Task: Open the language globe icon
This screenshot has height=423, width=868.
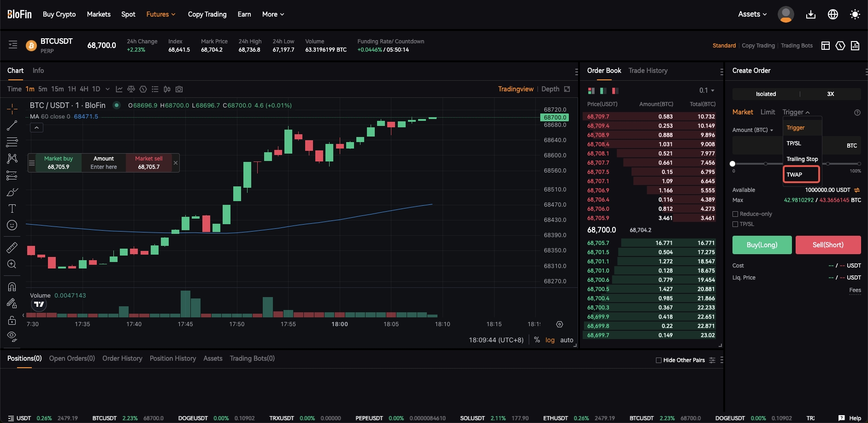Action: (x=833, y=14)
